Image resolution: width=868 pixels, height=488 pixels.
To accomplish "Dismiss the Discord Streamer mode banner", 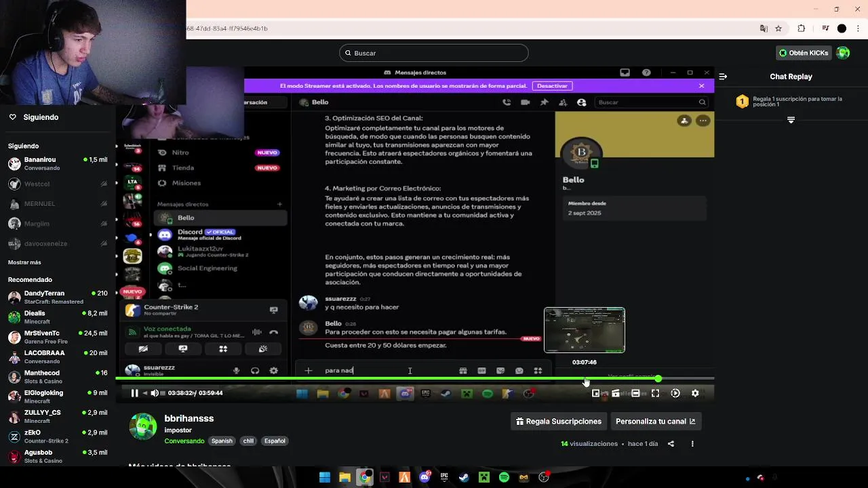I will point(701,86).
